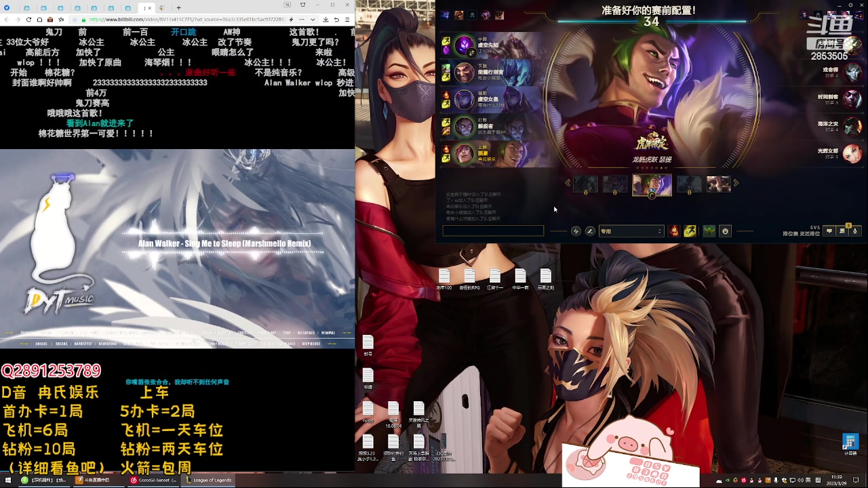Screen dimensions: 868x488
Task: Open the browser tab with eagle icon
Action: coord(162,8)
